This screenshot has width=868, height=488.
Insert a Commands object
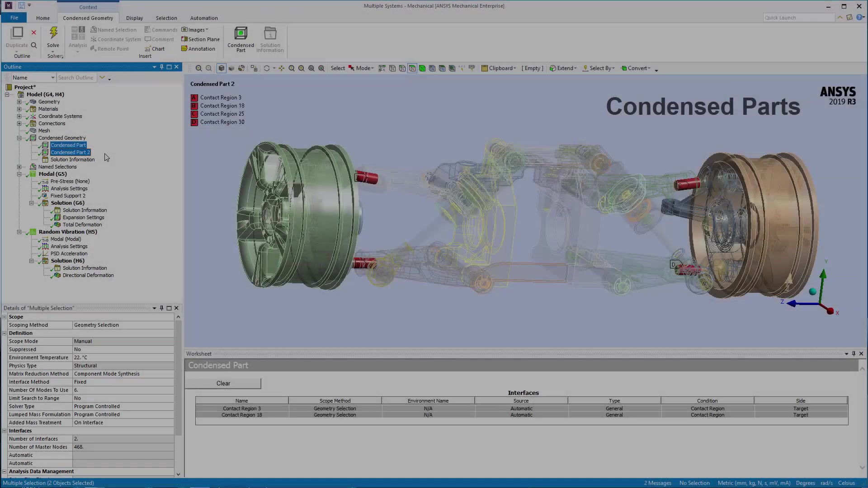161,29
